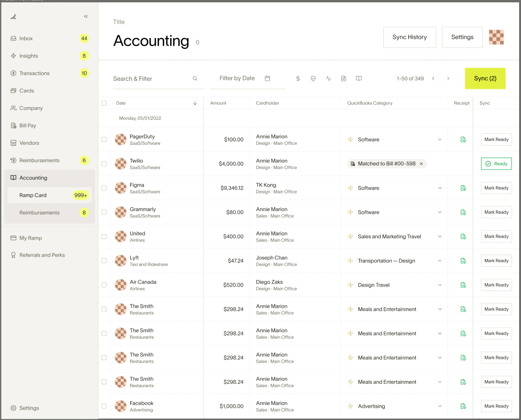The image size is (521, 420).
Task: Open Design Travel category dropdown
Action: click(440, 285)
